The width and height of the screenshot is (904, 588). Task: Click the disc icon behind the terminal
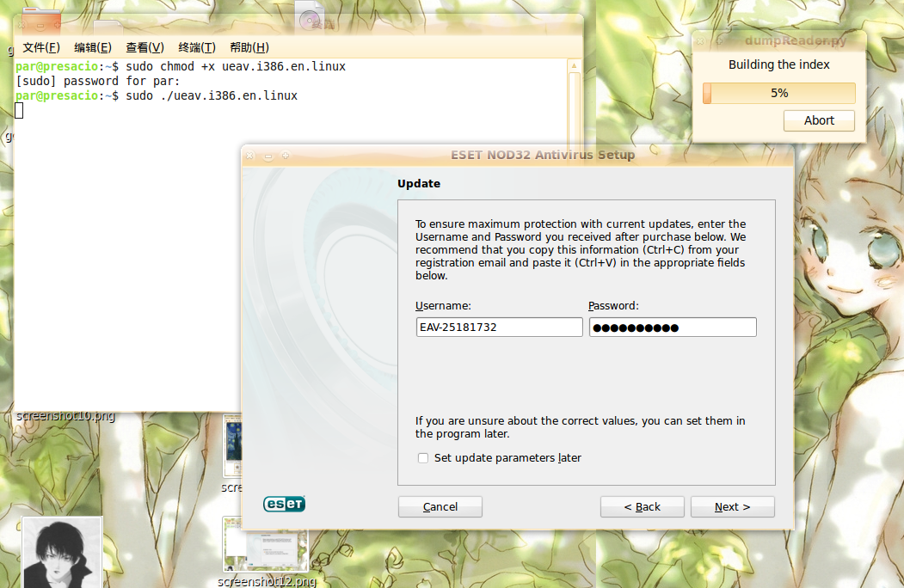coord(311,20)
